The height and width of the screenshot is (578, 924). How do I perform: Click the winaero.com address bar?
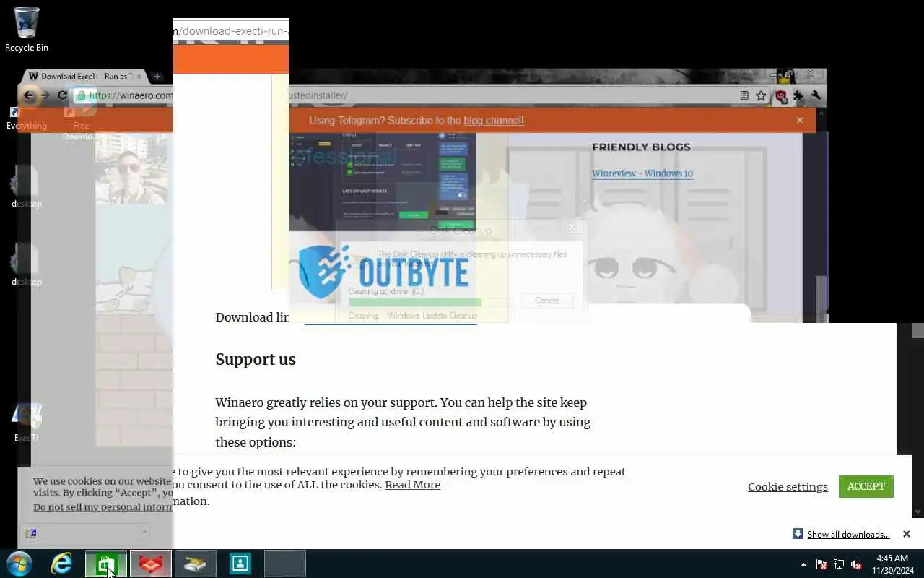tap(404, 95)
